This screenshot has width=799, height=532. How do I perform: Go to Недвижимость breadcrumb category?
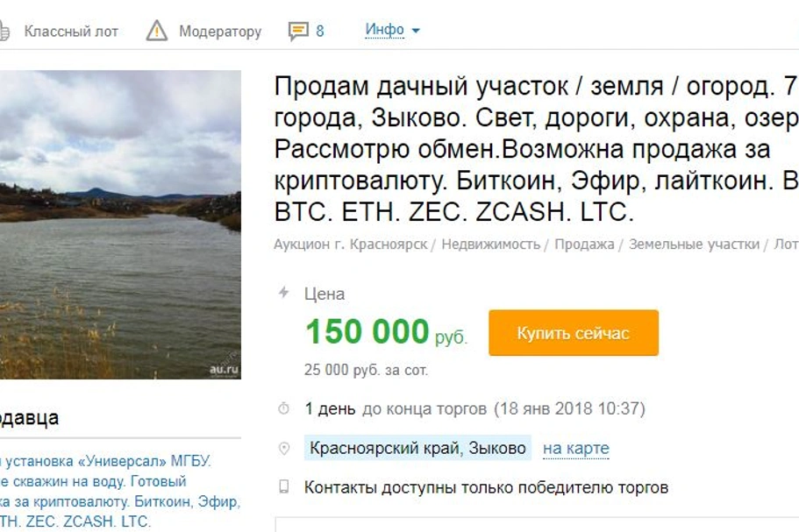[x=490, y=245]
